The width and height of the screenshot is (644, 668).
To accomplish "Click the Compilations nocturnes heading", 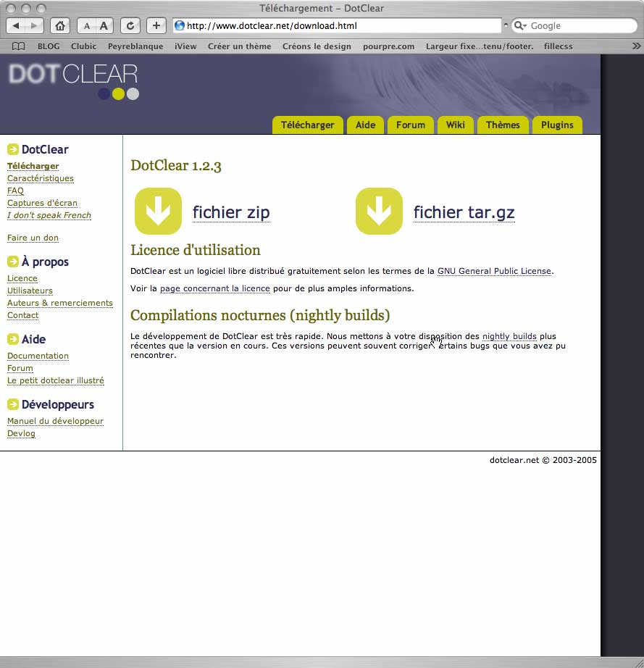I will 260,316.
